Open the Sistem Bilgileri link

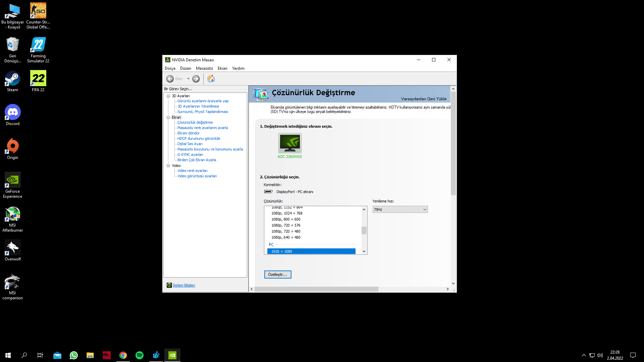[184, 285]
